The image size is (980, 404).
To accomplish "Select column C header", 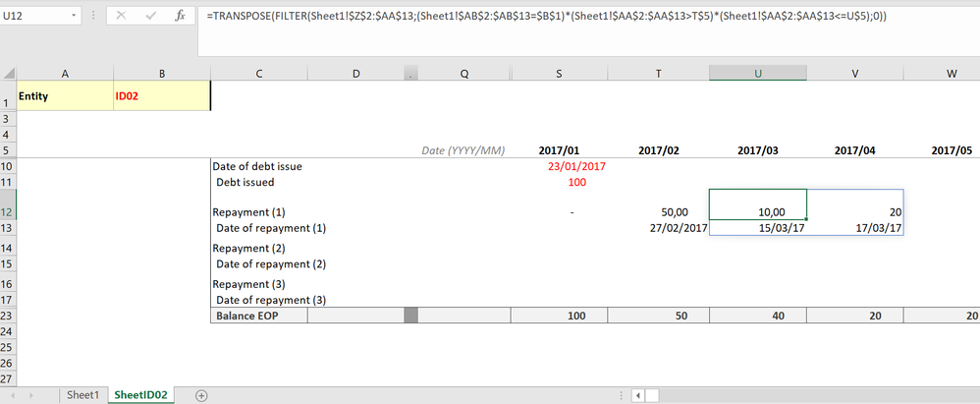I will point(259,74).
